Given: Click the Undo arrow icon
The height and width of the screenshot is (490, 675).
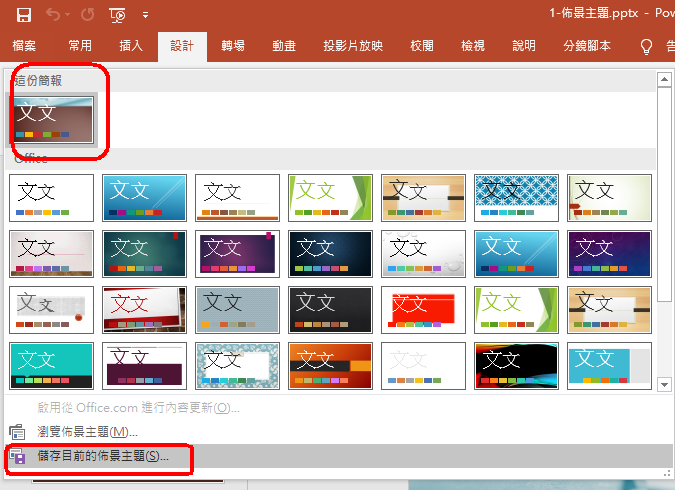Looking at the screenshot, I should [53, 15].
